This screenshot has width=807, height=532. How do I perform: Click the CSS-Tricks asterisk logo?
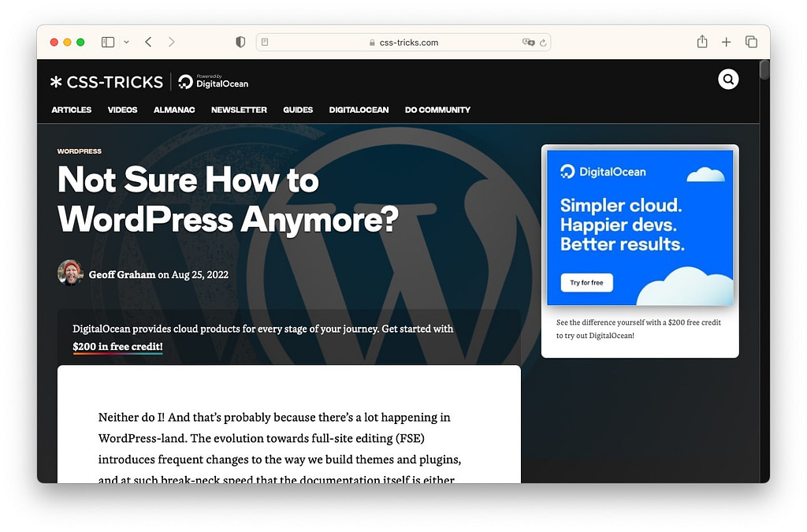pyautogui.click(x=55, y=81)
